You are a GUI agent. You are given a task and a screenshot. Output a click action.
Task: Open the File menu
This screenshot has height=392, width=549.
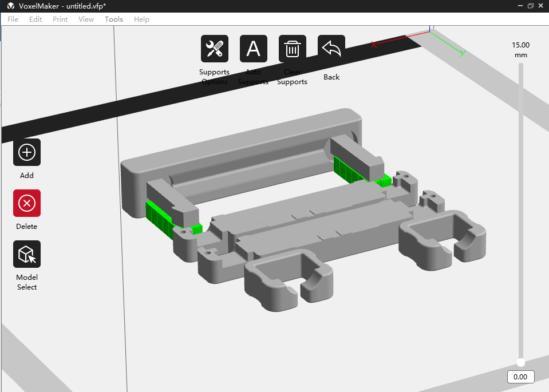(x=13, y=19)
